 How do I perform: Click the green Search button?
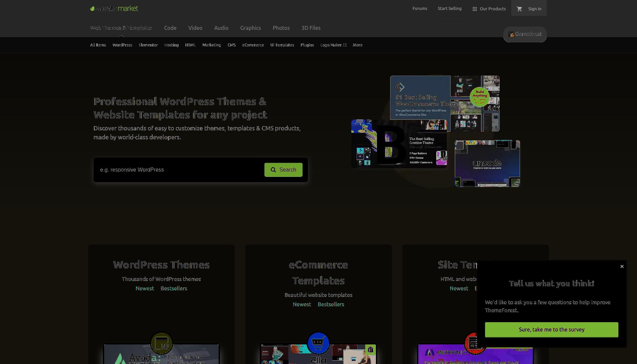tap(283, 170)
